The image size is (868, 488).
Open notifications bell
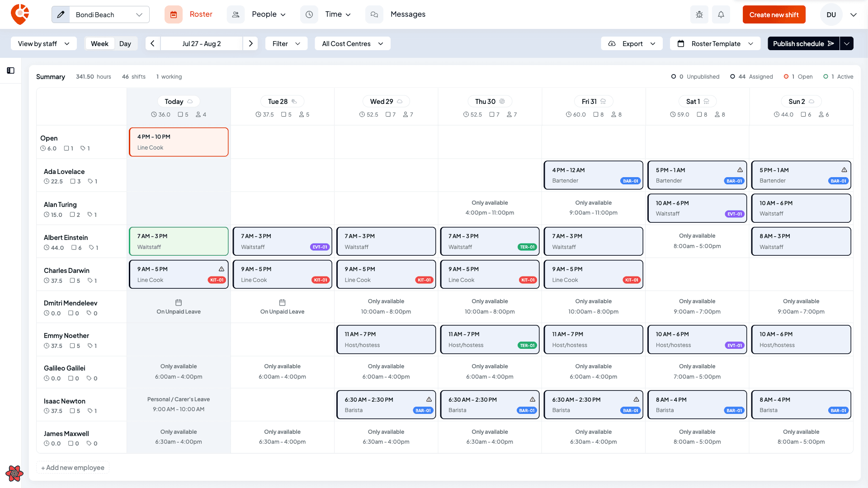721,14
